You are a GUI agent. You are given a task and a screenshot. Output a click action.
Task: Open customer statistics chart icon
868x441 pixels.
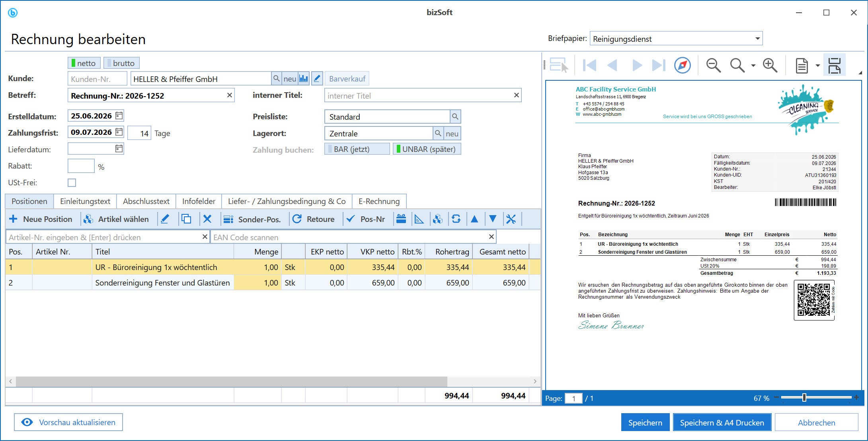[304, 79]
